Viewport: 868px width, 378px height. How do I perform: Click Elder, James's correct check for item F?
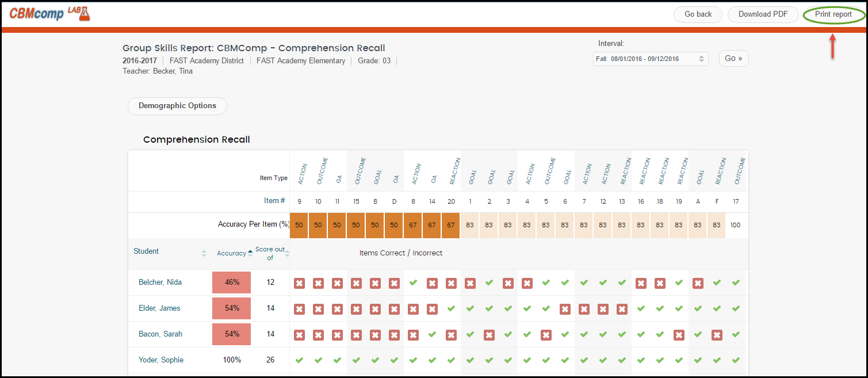pos(717,308)
